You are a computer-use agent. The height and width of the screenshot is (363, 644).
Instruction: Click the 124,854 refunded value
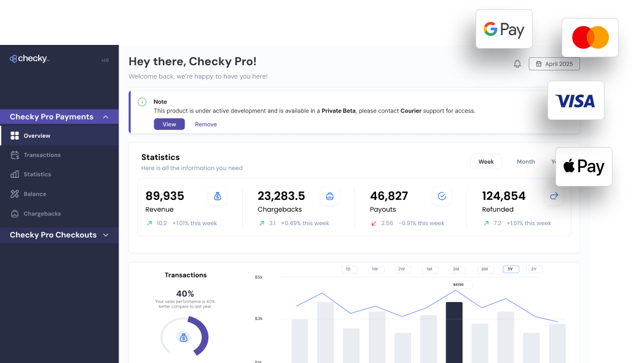[x=504, y=196]
